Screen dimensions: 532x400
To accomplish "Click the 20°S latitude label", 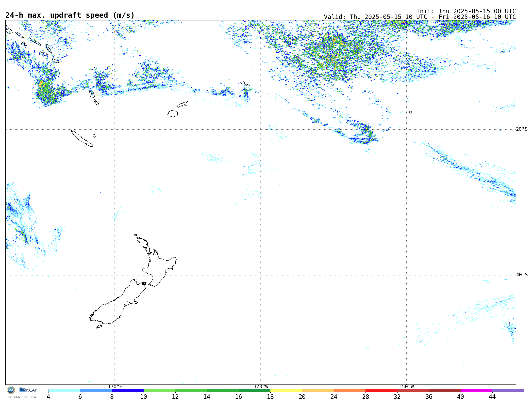I will tap(522, 129).
